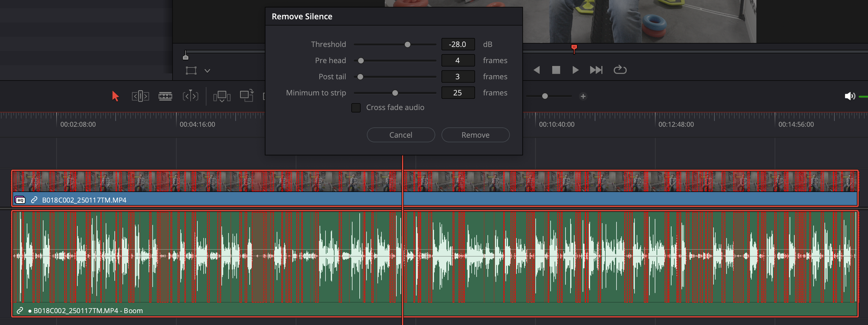Click the smart insert clip icon
Image resolution: width=868 pixels, height=325 pixels.
click(x=222, y=96)
